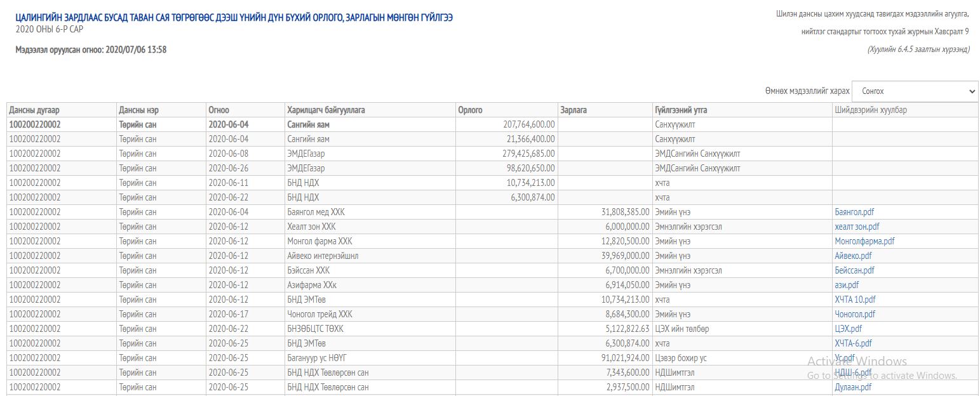Open the Сонгох previous-info dropdown
980x396 pixels.
click(x=914, y=91)
